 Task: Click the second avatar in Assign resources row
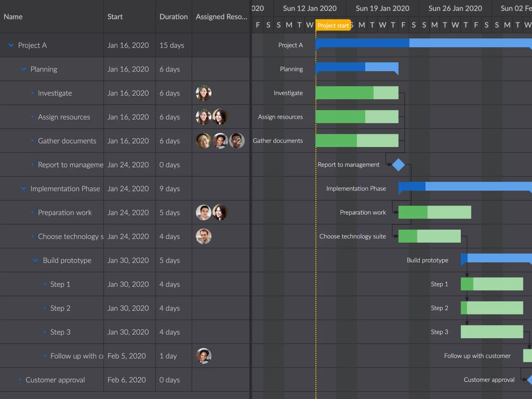[x=220, y=117]
